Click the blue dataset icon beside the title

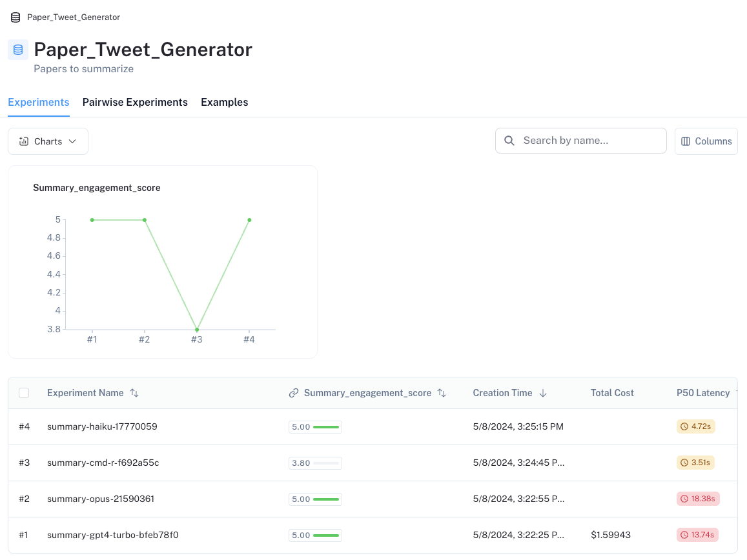[x=18, y=50]
